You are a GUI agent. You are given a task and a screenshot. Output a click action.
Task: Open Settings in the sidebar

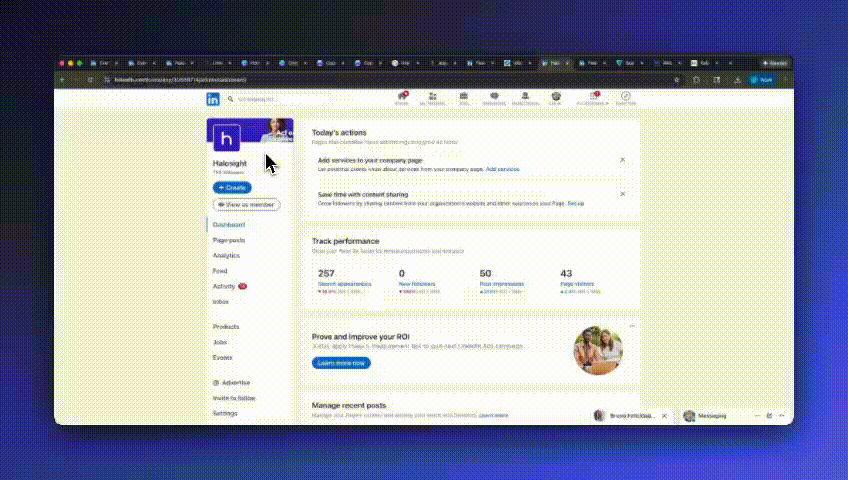225,414
